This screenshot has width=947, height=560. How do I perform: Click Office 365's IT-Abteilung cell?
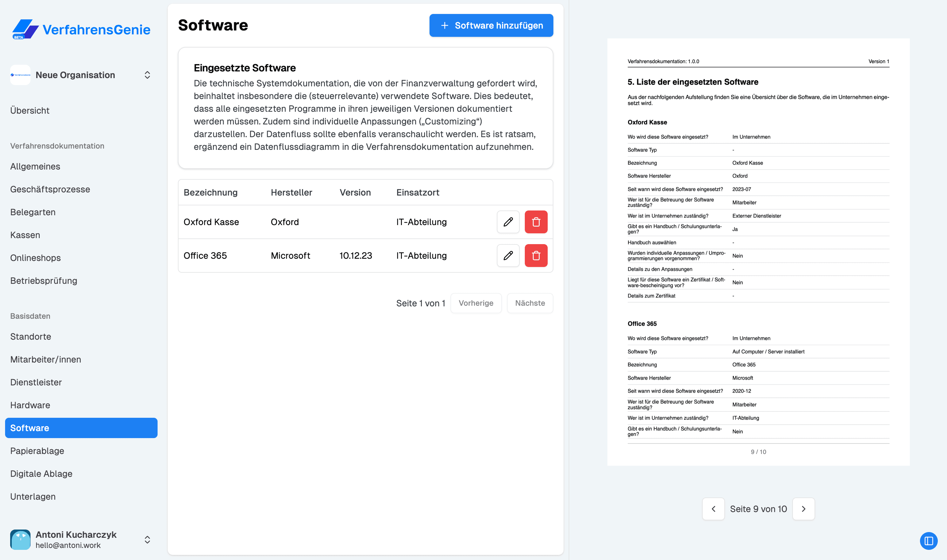(x=421, y=256)
